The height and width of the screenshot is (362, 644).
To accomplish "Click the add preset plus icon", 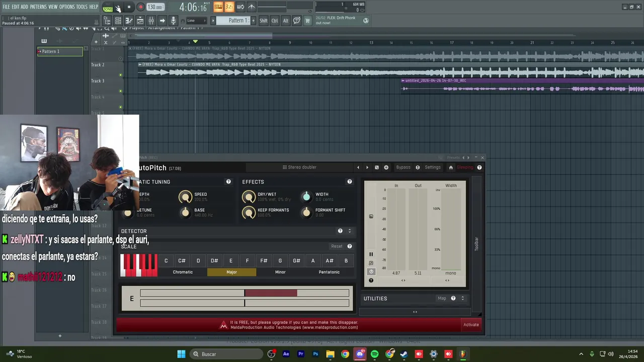I will click(386, 167).
